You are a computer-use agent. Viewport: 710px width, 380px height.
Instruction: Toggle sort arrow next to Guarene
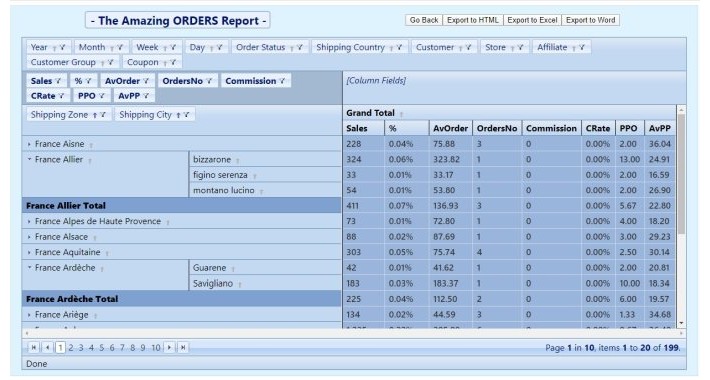[x=233, y=269]
